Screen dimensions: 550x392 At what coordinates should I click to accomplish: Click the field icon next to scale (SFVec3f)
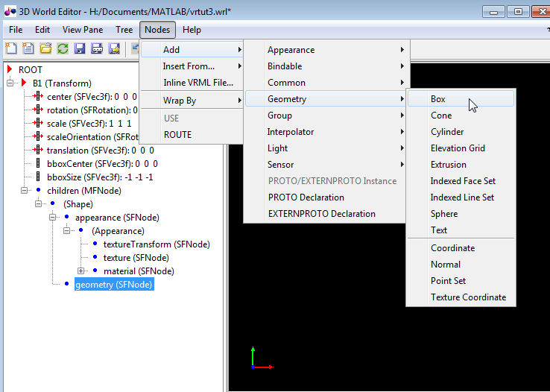[37, 124]
